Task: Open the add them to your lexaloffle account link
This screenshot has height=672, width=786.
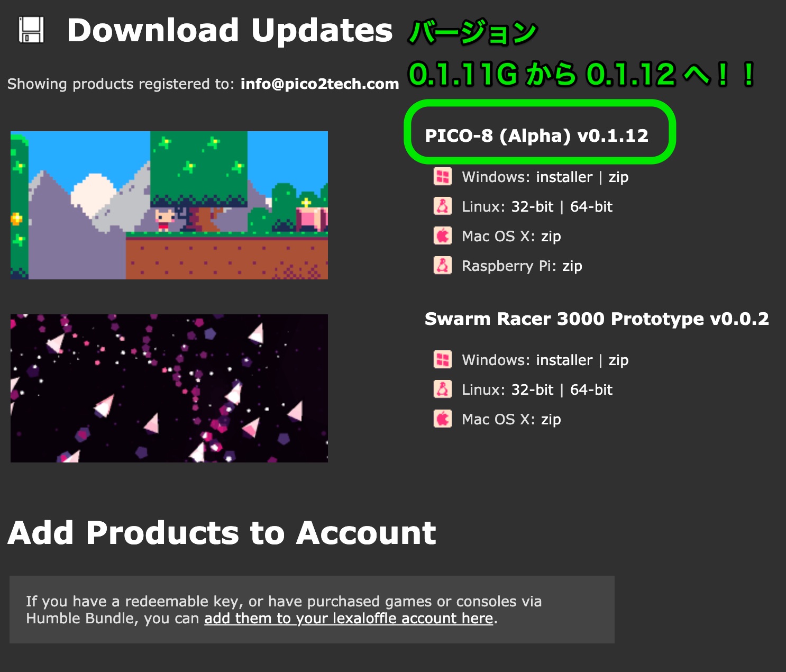Action: coord(349,618)
